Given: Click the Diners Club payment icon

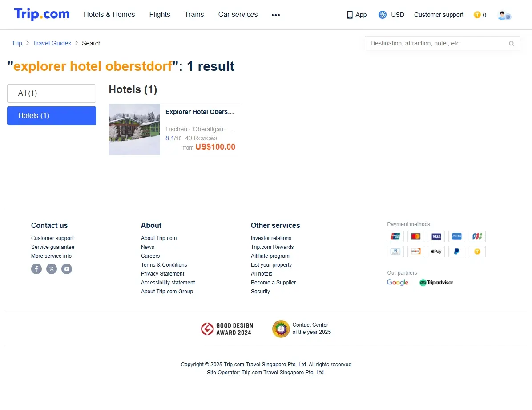Looking at the screenshot, I should [395, 252].
